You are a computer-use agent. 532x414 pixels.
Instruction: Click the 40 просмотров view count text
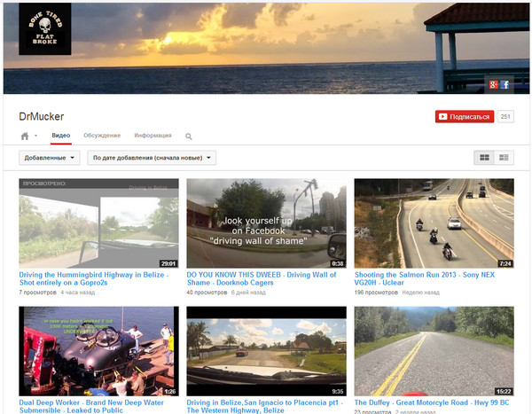coord(207,293)
